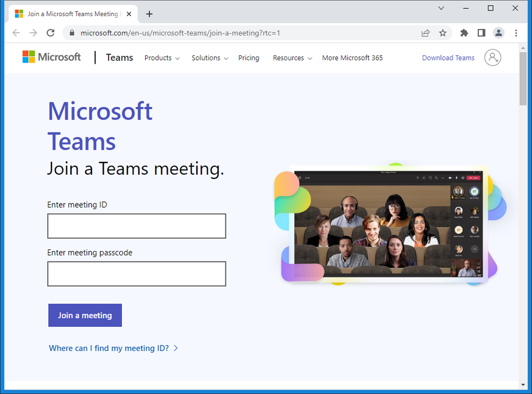Open the sign-in account icon
This screenshot has width=532, height=394.
(492, 58)
